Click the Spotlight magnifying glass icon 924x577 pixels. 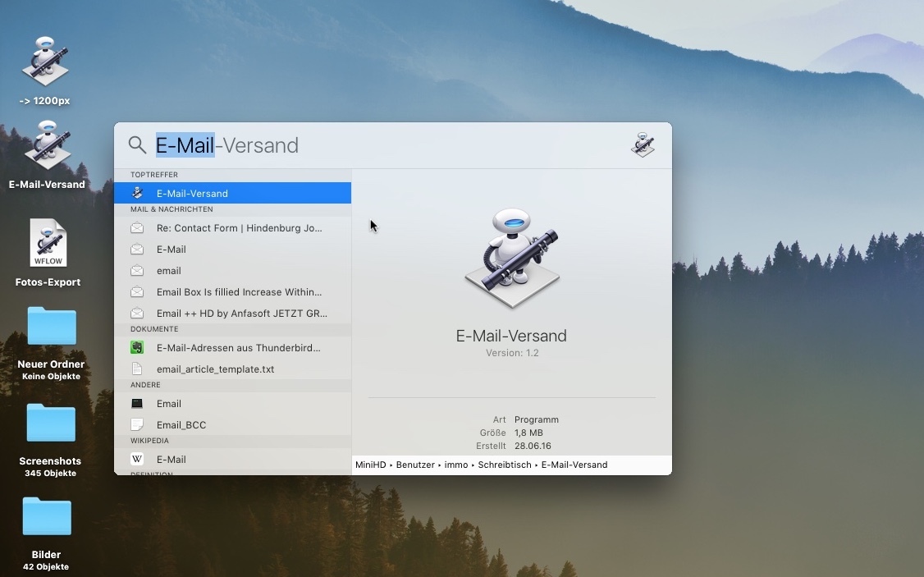point(137,145)
